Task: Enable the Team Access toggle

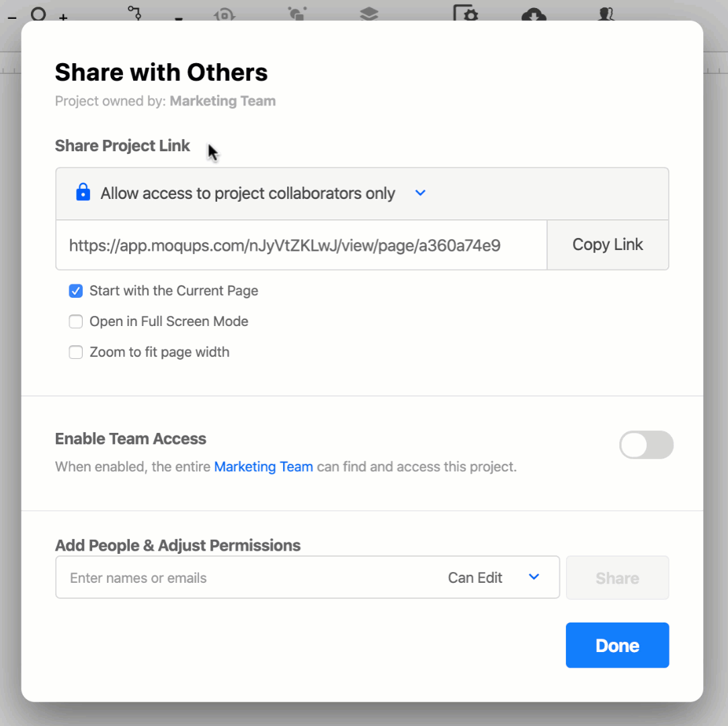Action: 646,445
